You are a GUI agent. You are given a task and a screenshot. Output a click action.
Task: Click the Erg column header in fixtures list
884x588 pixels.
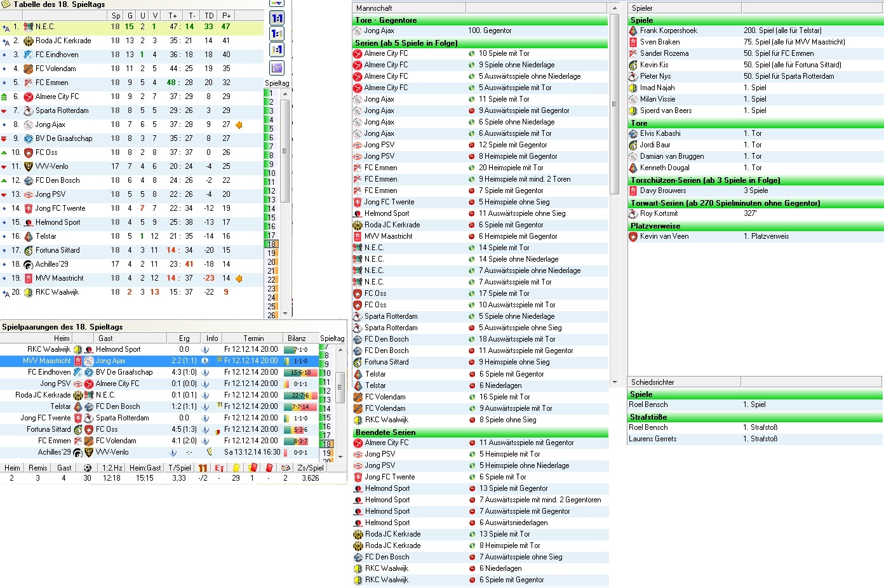click(x=184, y=338)
